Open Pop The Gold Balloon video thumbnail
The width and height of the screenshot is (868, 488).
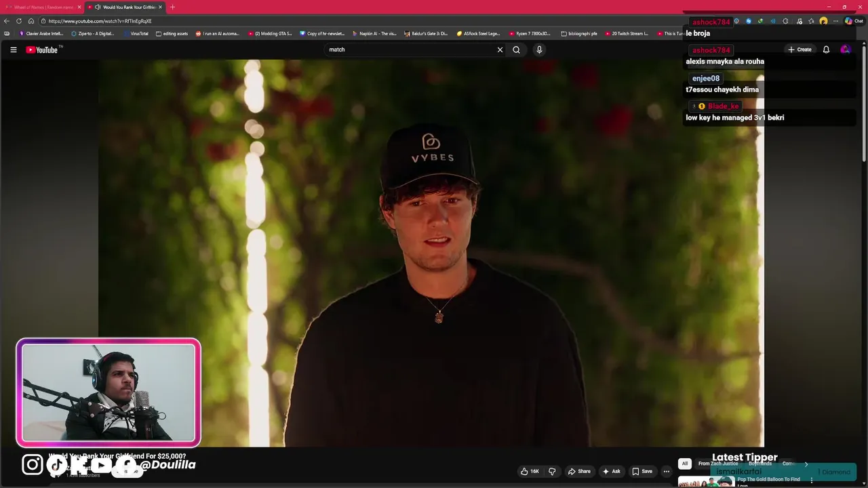pos(706,482)
